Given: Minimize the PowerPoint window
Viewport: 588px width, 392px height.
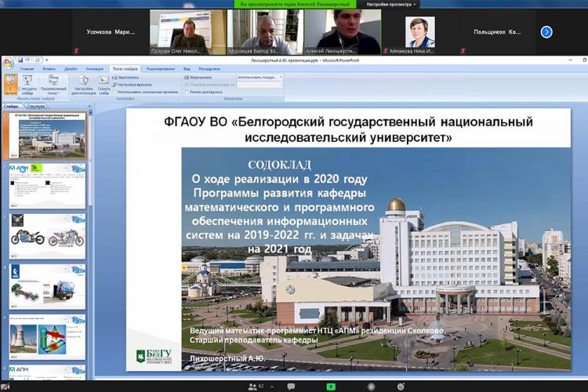Looking at the screenshot, I should pos(571,60).
